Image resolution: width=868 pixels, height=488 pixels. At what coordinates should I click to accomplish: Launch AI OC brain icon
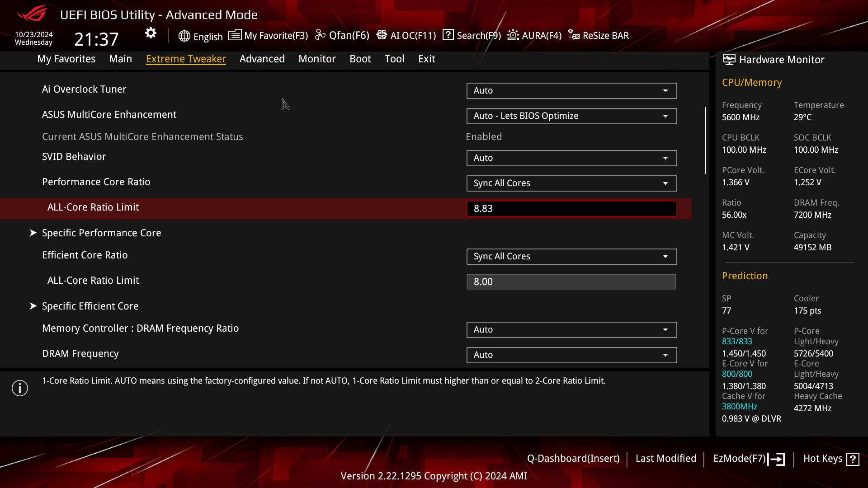click(382, 35)
